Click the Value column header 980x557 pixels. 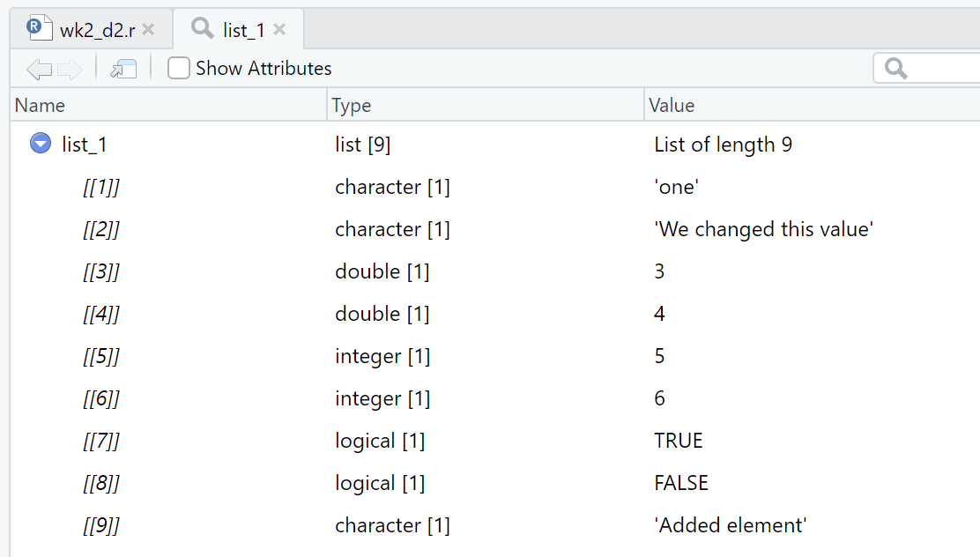672,106
